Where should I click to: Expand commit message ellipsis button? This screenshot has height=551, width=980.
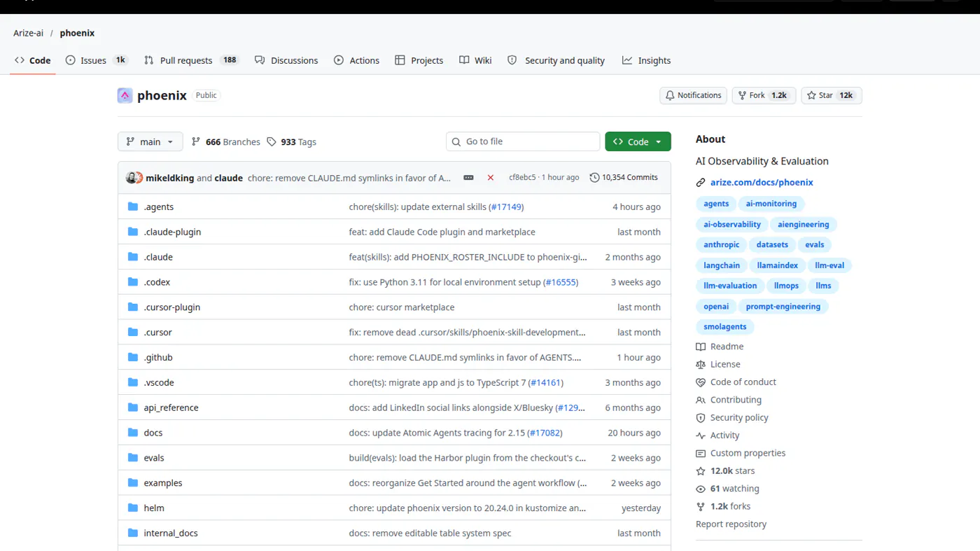pyautogui.click(x=468, y=178)
